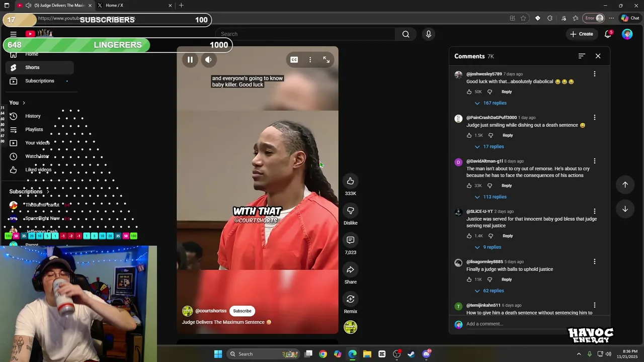Click the Windows taskbar Search box
This screenshot has width=644, height=362.
click(x=263, y=354)
